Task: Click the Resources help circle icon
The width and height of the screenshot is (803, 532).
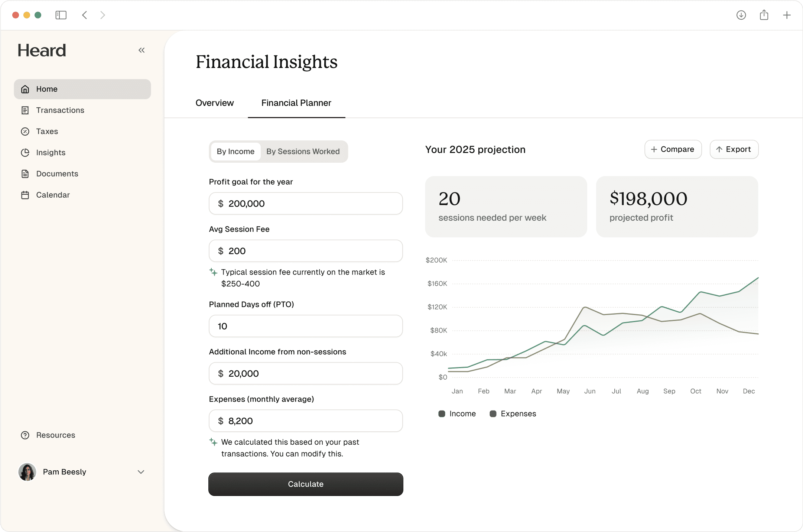Action: click(x=25, y=435)
